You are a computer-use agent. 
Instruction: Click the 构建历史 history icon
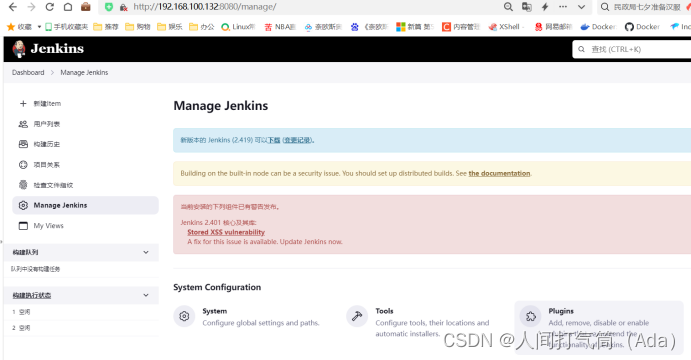pos(23,144)
